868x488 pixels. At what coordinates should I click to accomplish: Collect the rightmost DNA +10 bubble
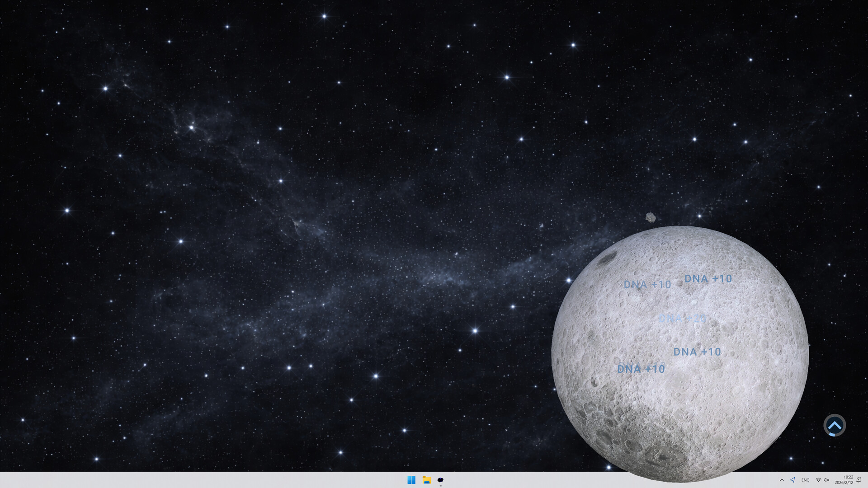point(708,279)
